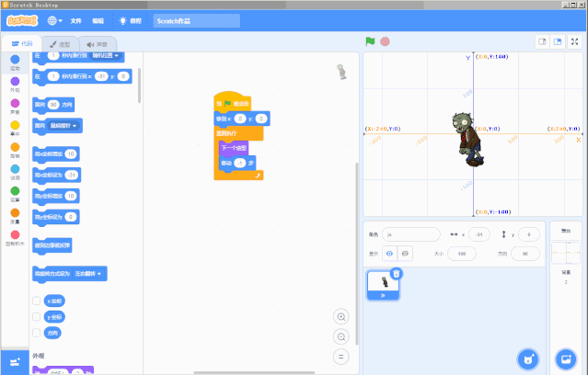
Task: Click the change x by 10 block
Action: tap(56, 154)
